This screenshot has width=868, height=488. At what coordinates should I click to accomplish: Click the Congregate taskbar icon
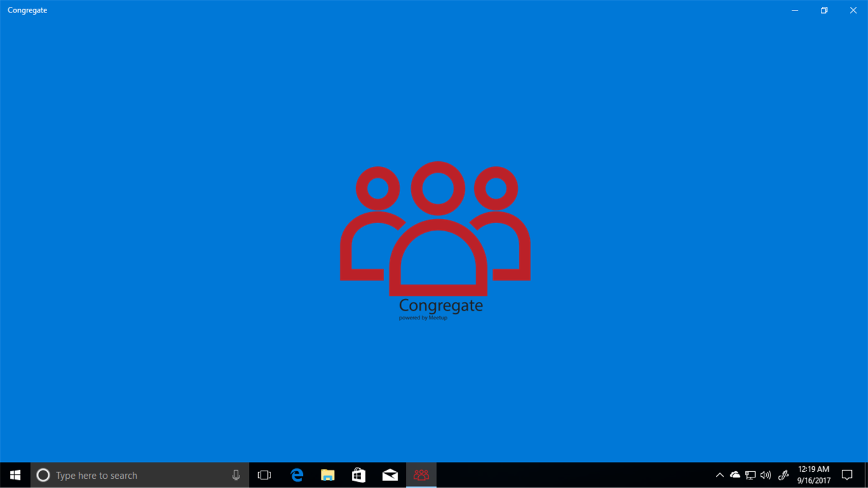[x=421, y=475]
